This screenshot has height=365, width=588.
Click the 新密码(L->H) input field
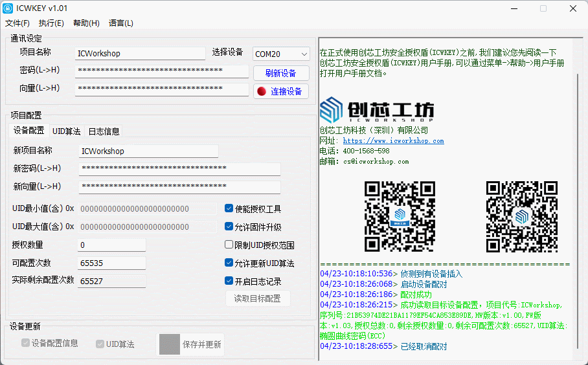(x=179, y=169)
